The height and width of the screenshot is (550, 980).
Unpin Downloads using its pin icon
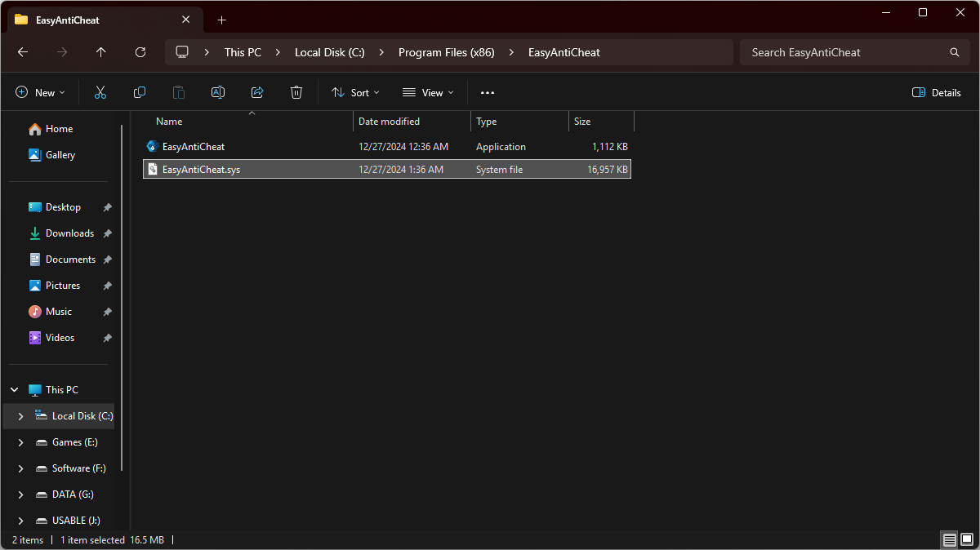(x=107, y=233)
